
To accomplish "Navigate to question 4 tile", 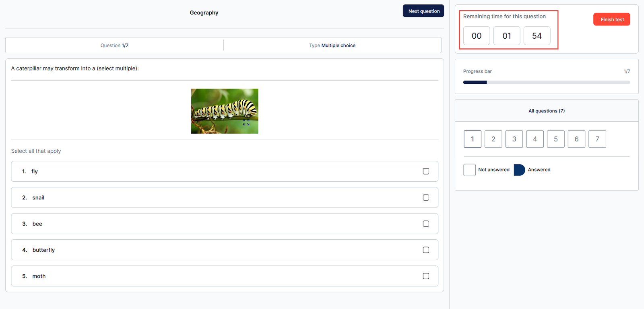I will pyautogui.click(x=535, y=139).
